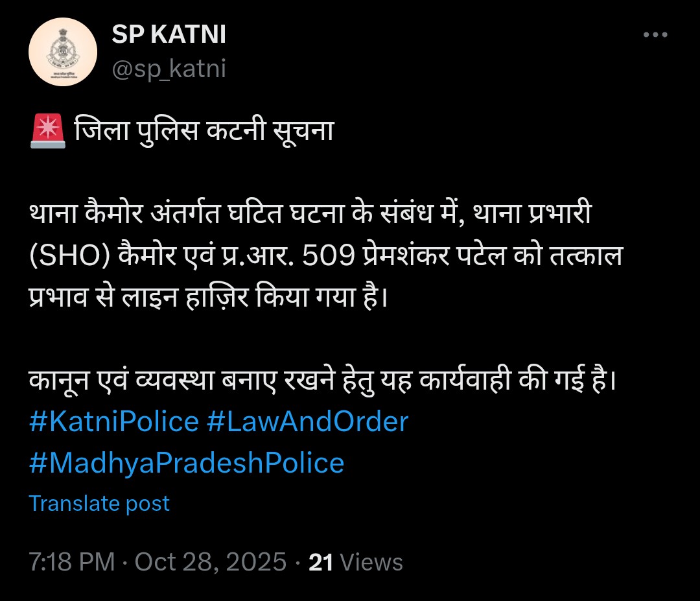Open the #KatniPolice hashtag
700x601 pixels.
tap(114, 422)
